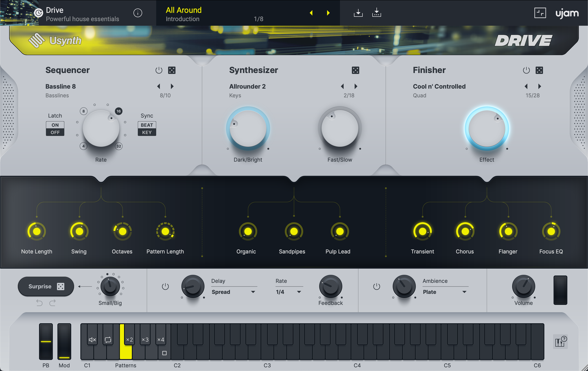Image resolution: width=588 pixels, height=371 pixels.
Task: Toggle the Finisher power button
Action: click(x=526, y=70)
